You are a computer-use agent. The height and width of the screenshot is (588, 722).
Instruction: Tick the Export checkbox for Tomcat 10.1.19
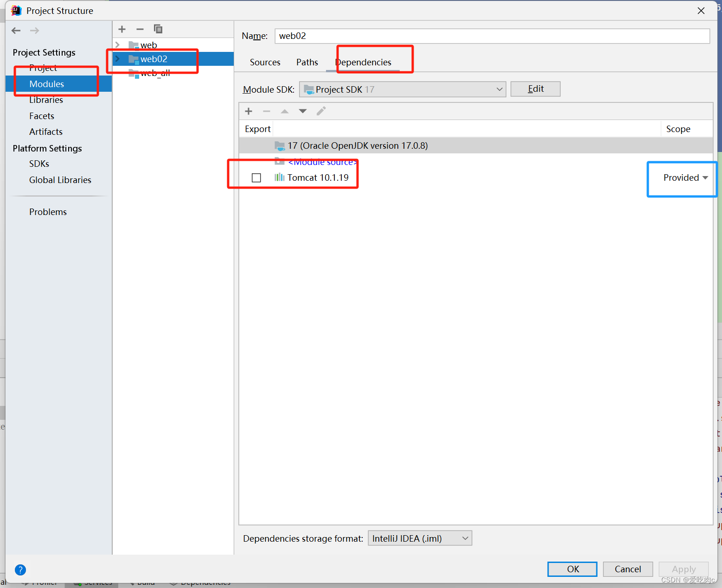tap(256, 178)
